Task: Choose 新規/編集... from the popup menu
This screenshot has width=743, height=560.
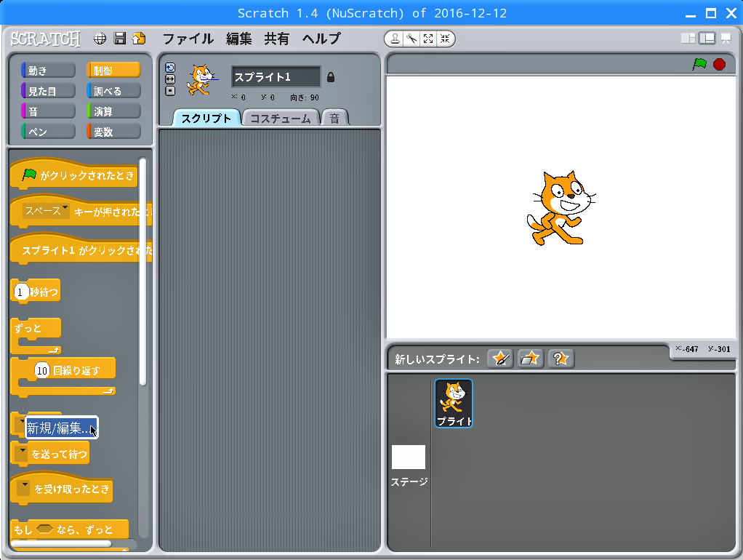Action: [61, 428]
